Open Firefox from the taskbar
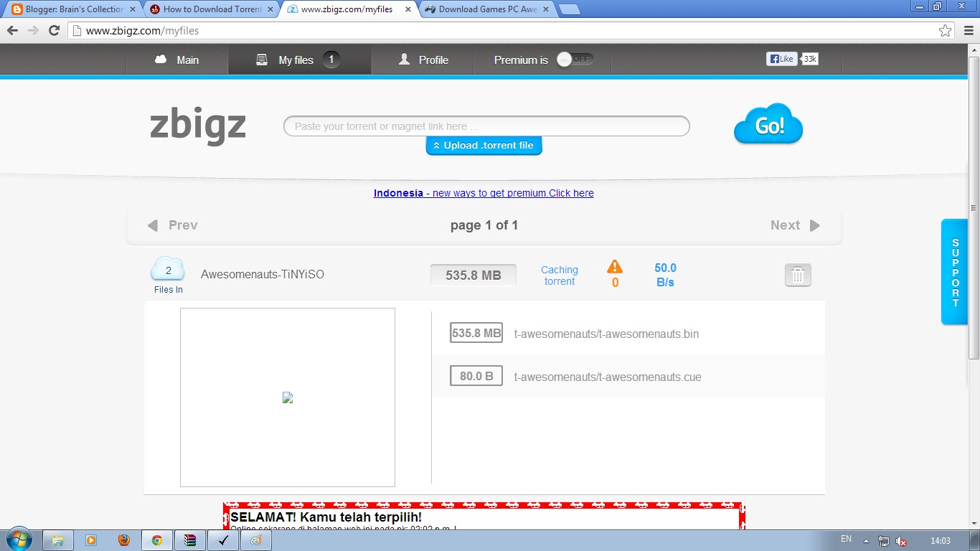 pyautogui.click(x=124, y=540)
